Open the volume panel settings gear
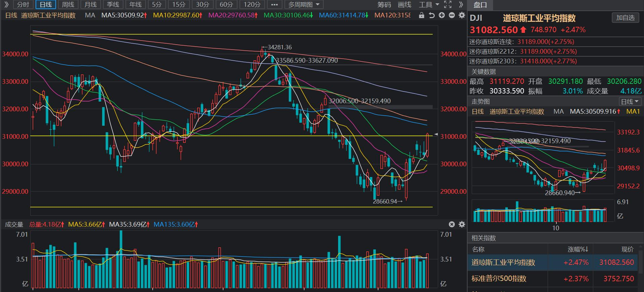The width and height of the screenshot is (644, 292). 462,224
